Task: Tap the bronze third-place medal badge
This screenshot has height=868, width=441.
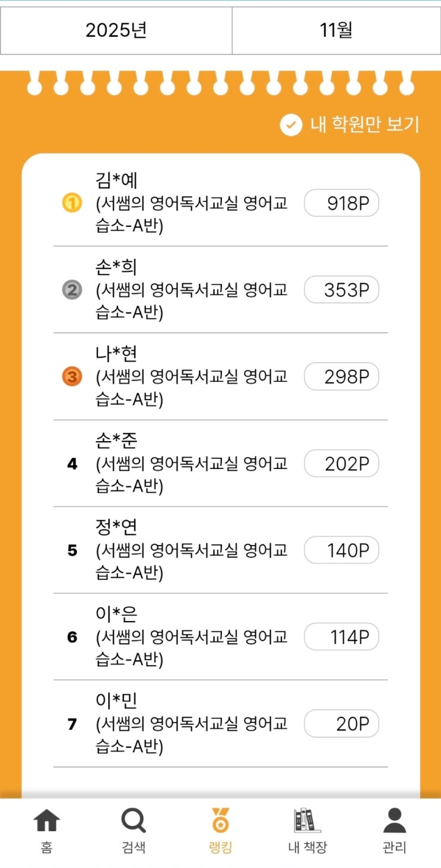Action: [x=72, y=377]
